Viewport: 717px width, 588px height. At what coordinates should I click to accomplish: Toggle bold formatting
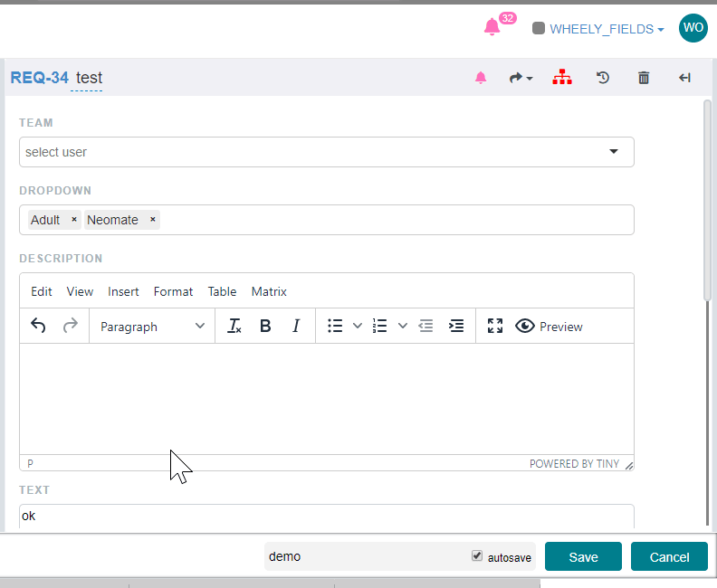coord(265,326)
